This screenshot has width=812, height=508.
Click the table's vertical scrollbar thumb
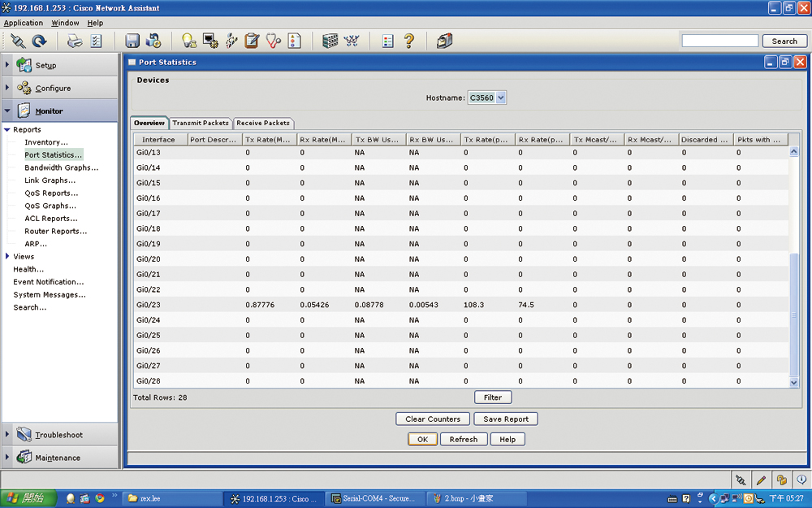pos(794,314)
